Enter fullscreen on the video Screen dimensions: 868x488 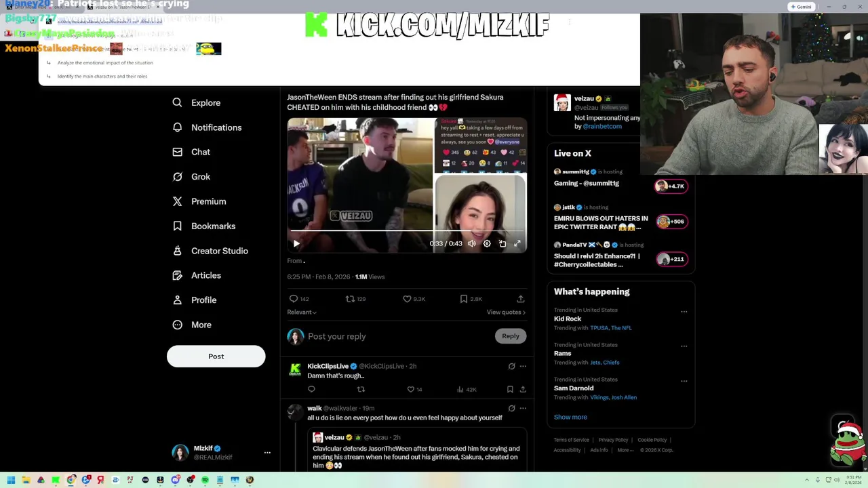(517, 243)
